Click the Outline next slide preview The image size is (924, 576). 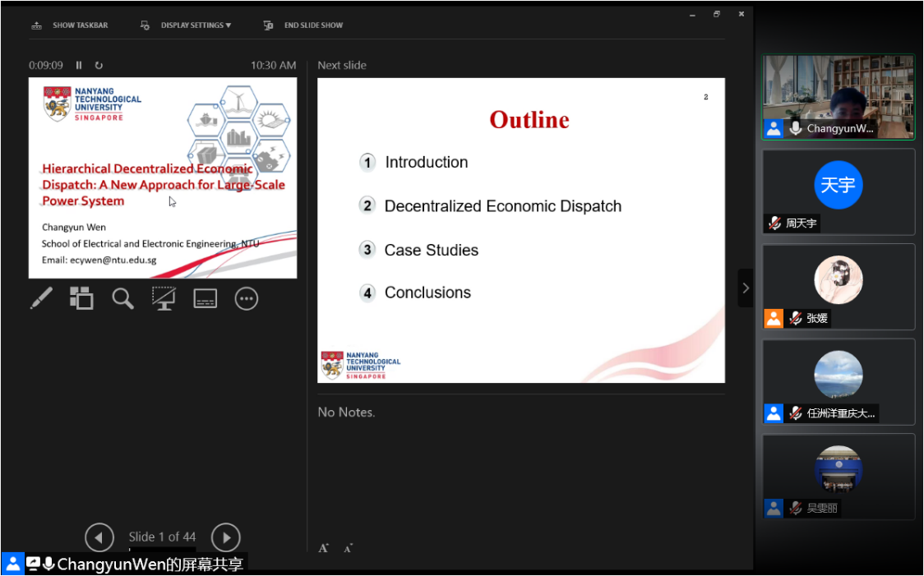521,230
